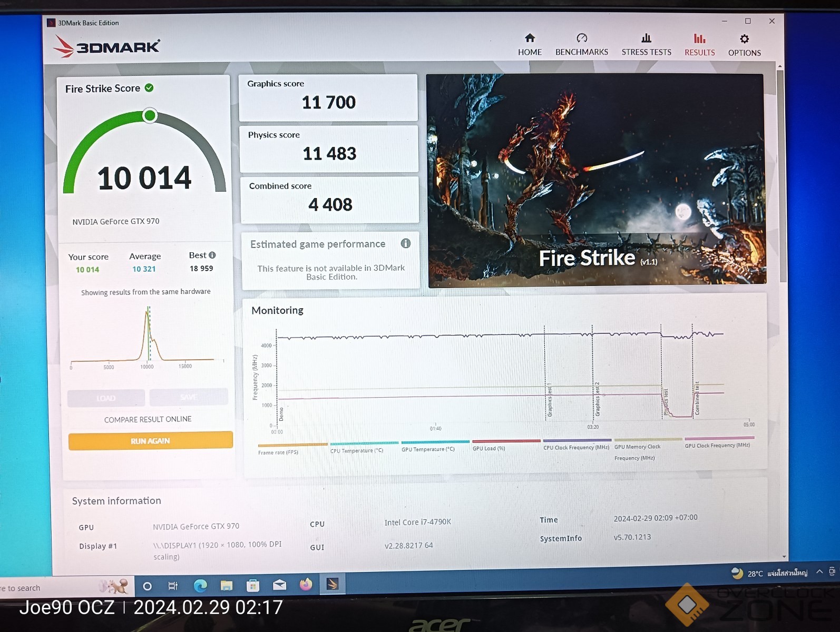
Task: Click the NVIDIA GeForce GTX 970 label under gauge
Action: pos(116,221)
